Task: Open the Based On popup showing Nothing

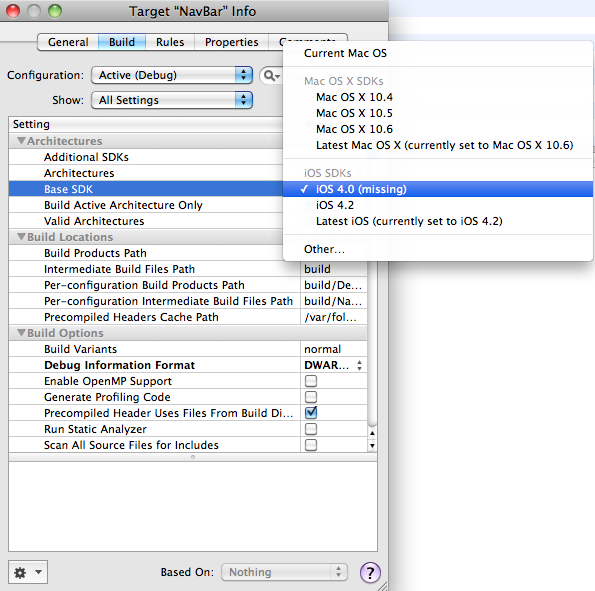Action: tap(284, 572)
